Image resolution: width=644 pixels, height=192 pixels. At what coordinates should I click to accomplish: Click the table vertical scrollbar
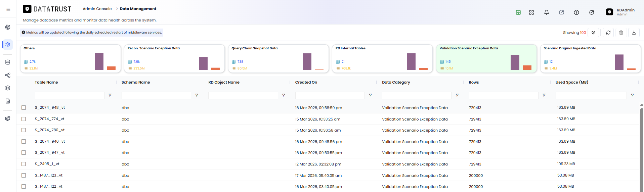point(642,149)
